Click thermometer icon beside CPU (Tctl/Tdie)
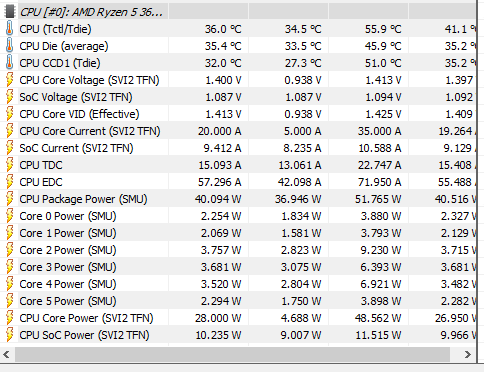This screenshot has width=484, height=379. pyautogui.click(x=10, y=29)
